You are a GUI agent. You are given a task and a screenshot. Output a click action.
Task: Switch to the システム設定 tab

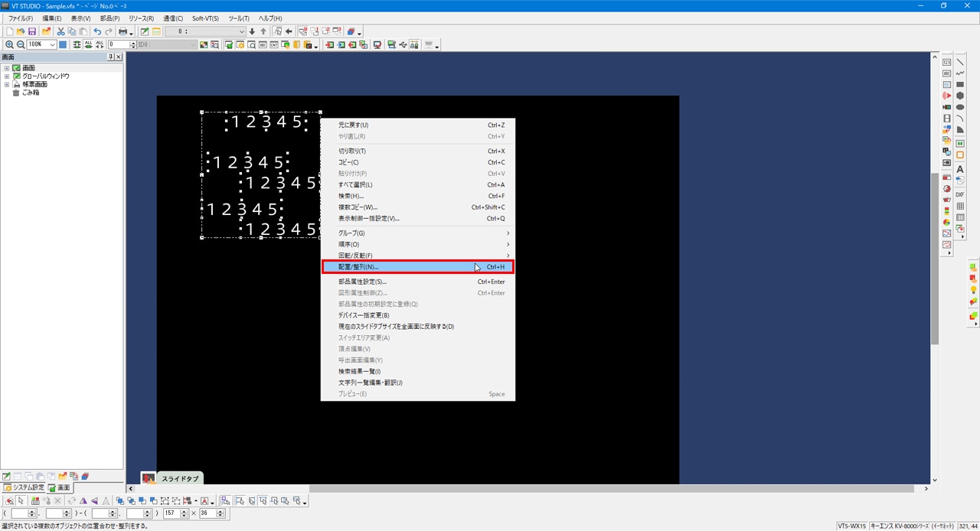[24, 487]
